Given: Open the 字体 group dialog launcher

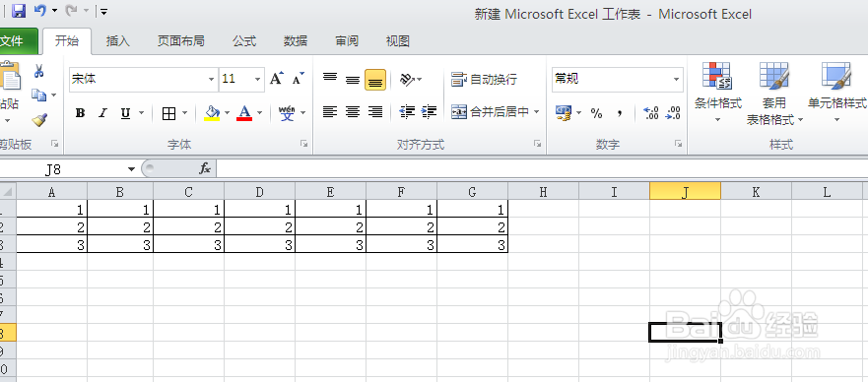Looking at the screenshot, I should [303, 144].
